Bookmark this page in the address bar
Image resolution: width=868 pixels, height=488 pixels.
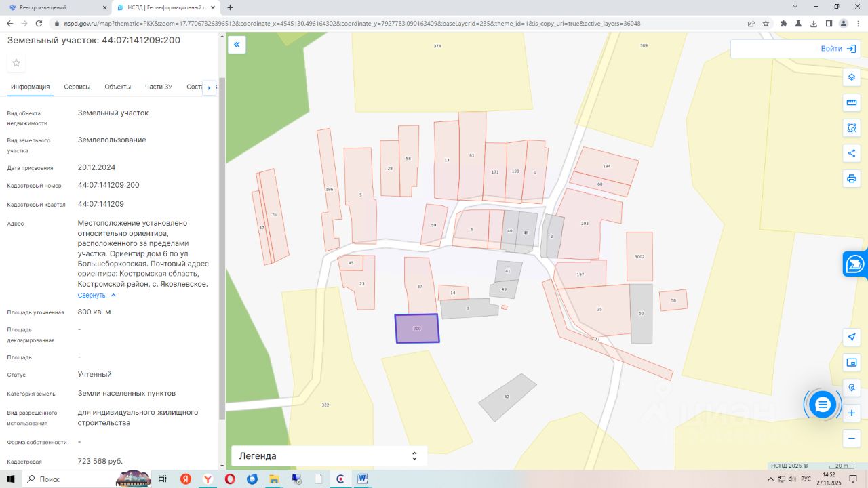(766, 23)
